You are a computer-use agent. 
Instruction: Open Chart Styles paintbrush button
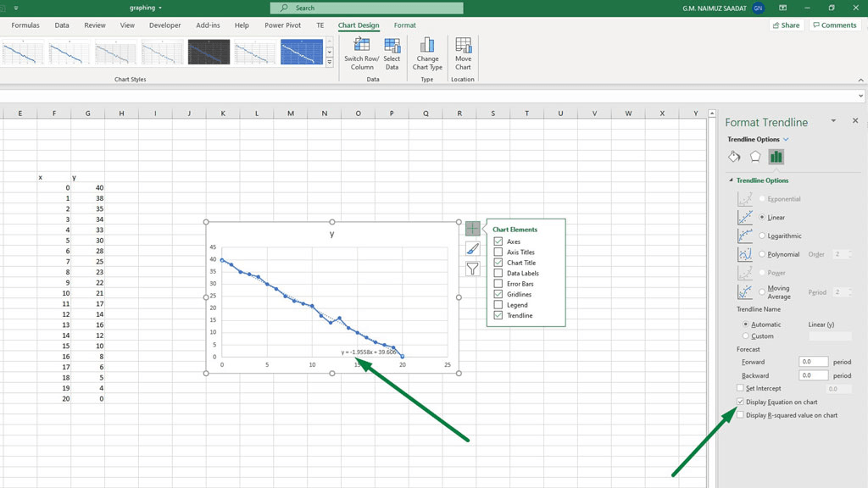point(472,248)
